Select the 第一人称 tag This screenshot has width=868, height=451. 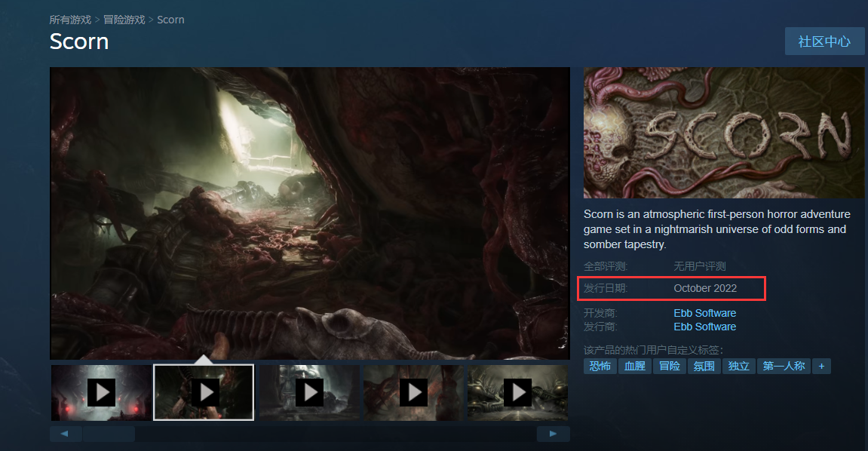coord(784,367)
